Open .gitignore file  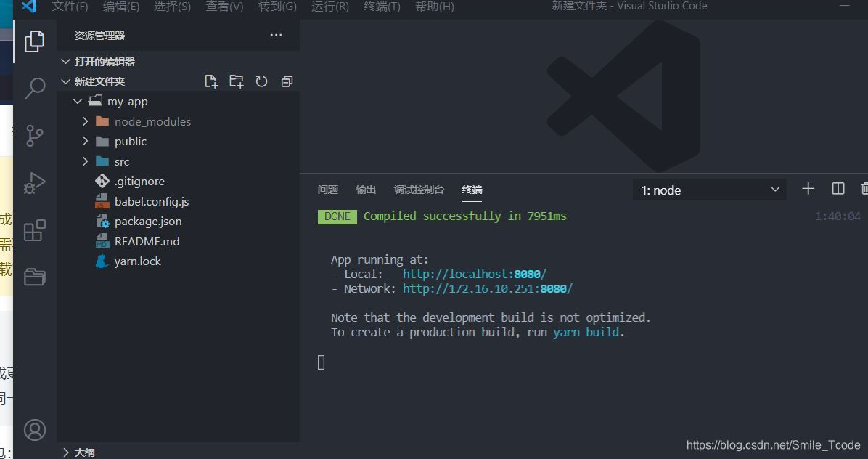pos(139,181)
